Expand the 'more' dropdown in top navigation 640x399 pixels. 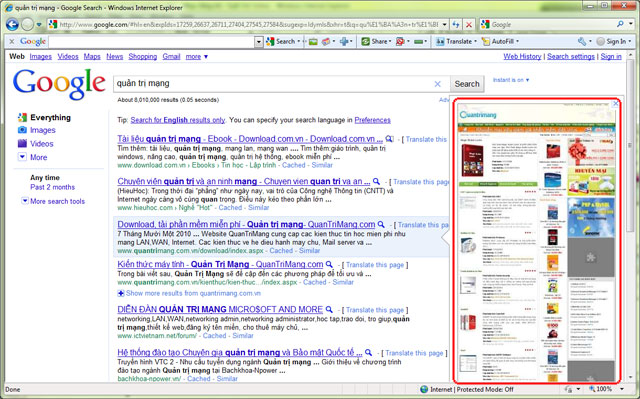196,56
